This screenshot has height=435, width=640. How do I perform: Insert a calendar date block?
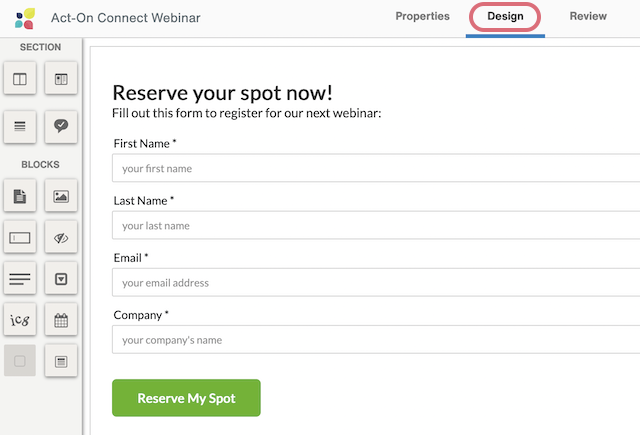(60, 320)
